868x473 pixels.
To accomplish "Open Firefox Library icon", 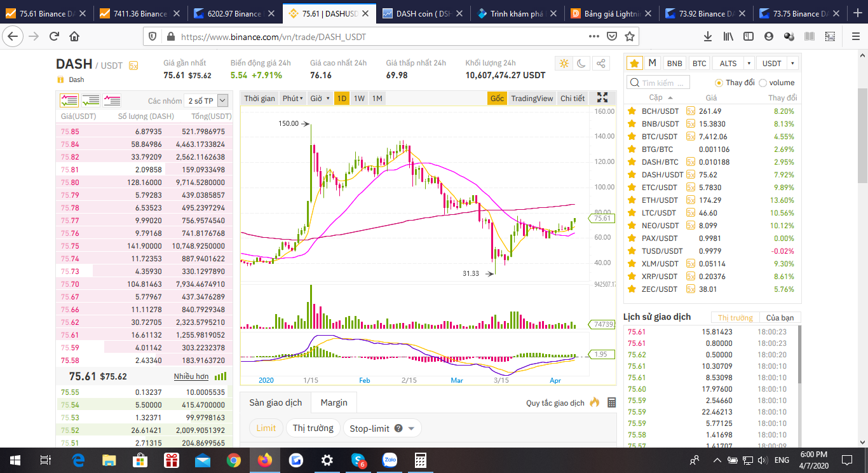I will (x=728, y=37).
